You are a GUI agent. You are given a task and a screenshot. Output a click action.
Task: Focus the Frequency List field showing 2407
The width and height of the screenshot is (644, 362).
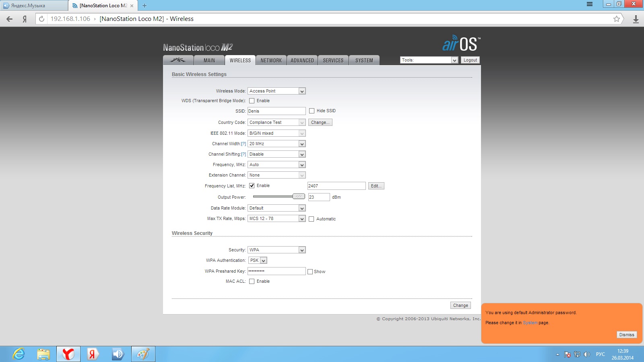click(x=336, y=186)
